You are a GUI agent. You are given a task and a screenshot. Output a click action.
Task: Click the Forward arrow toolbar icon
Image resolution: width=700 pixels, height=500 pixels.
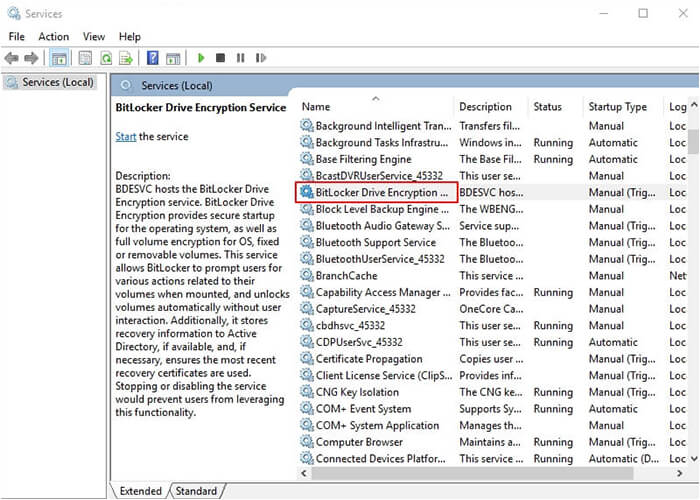coord(31,58)
